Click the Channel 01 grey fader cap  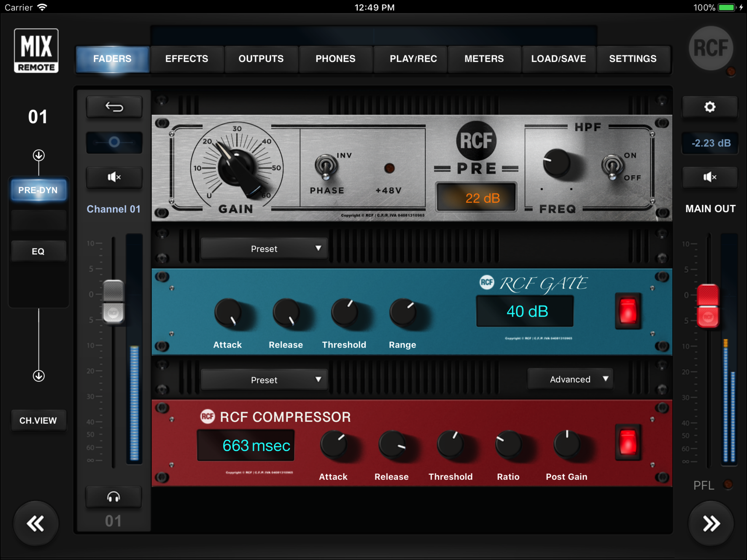pyautogui.click(x=113, y=302)
